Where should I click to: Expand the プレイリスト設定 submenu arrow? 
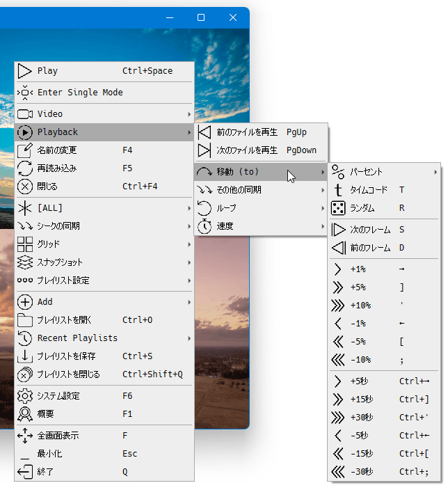coord(189,280)
